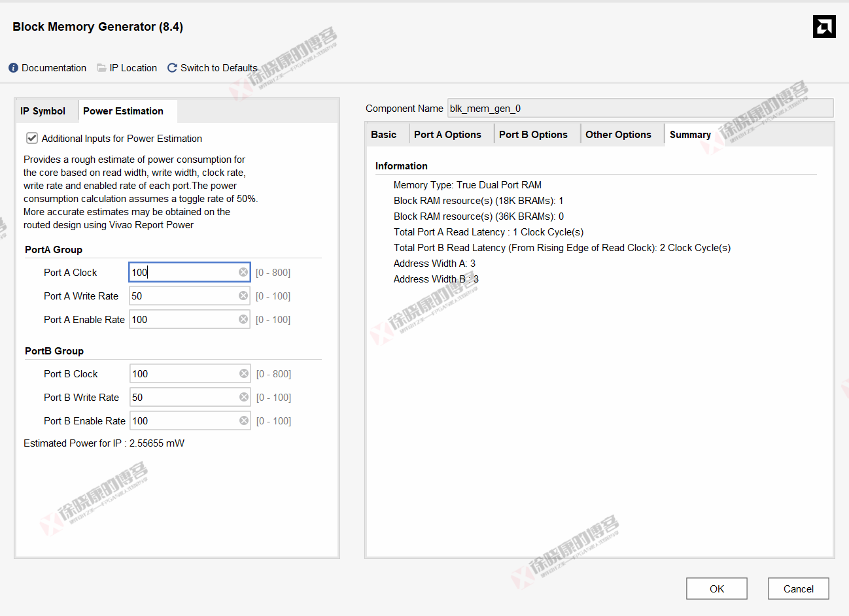Image resolution: width=849 pixels, height=616 pixels.
Task: Click the Documentation info icon
Action: click(x=12, y=67)
